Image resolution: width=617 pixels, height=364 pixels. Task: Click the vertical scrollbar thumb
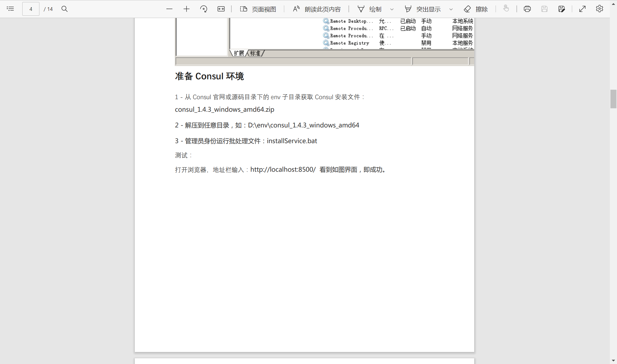click(x=613, y=99)
